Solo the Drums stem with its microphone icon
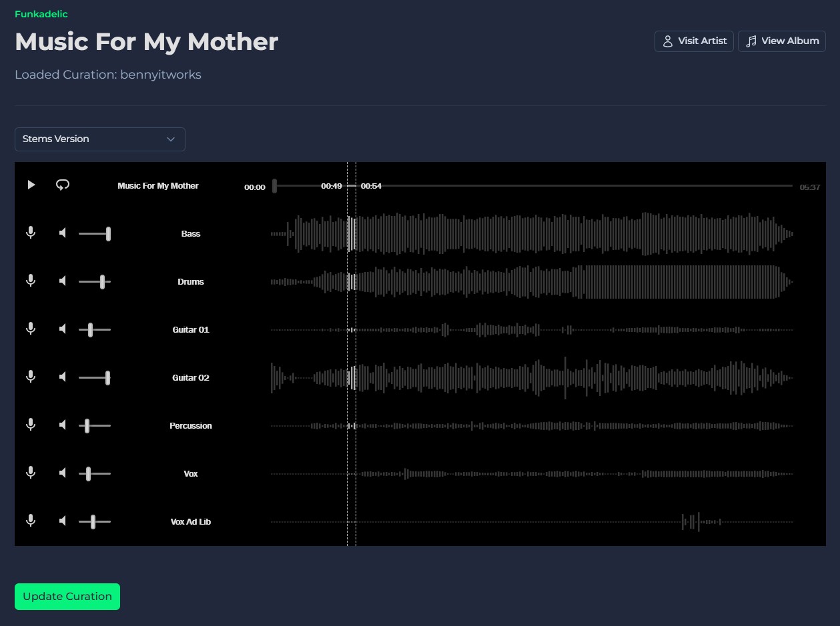This screenshot has width=840, height=626. (x=31, y=281)
